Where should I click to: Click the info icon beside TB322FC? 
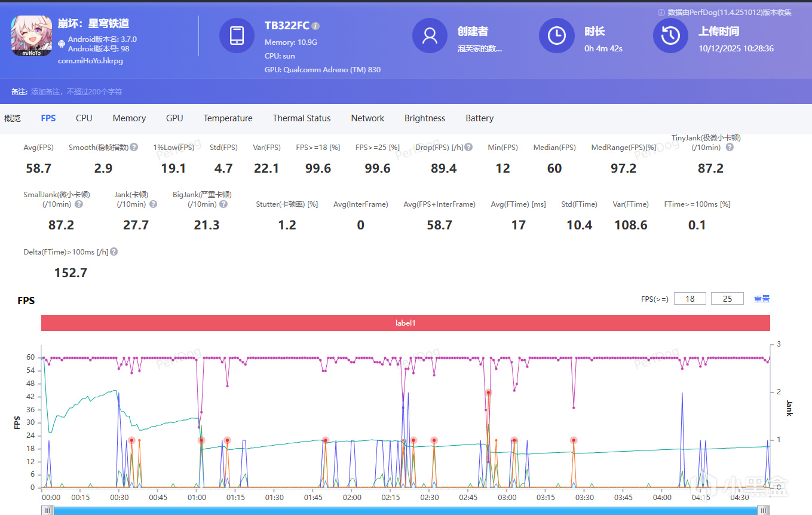click(315, 26)
